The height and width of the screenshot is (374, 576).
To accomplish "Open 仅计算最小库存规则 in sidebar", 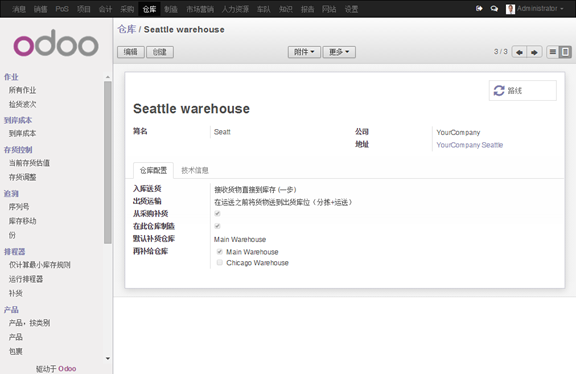I will 40,265.
